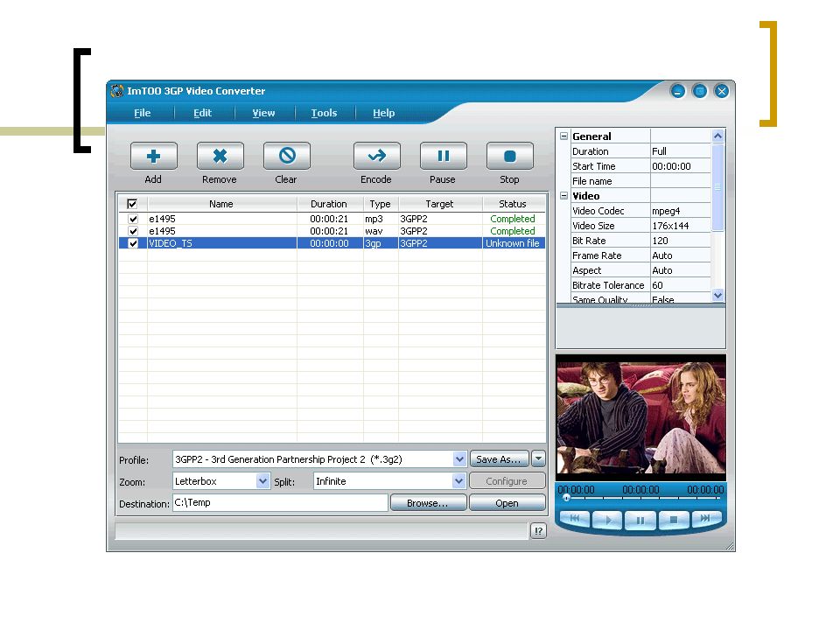The image size is (840, 630).
Task: Click the properties panel scrollbar thumb
Action: tap(717, 187)
